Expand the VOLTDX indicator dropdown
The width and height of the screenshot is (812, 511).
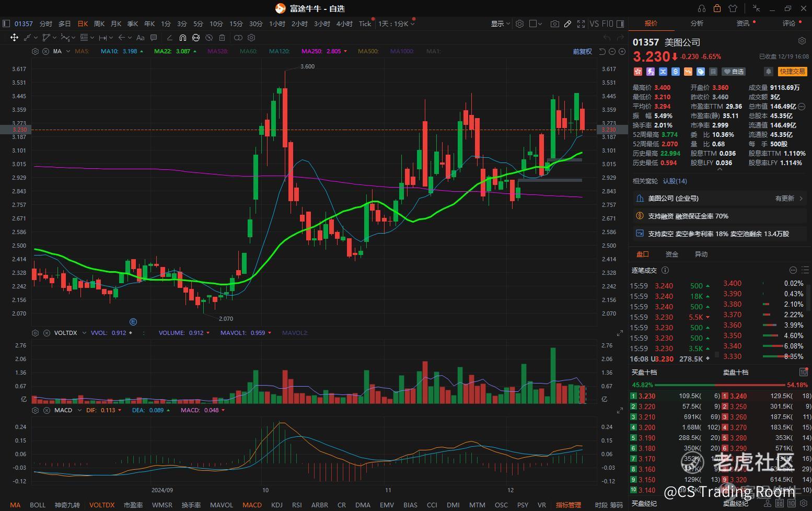click(84, 333)
